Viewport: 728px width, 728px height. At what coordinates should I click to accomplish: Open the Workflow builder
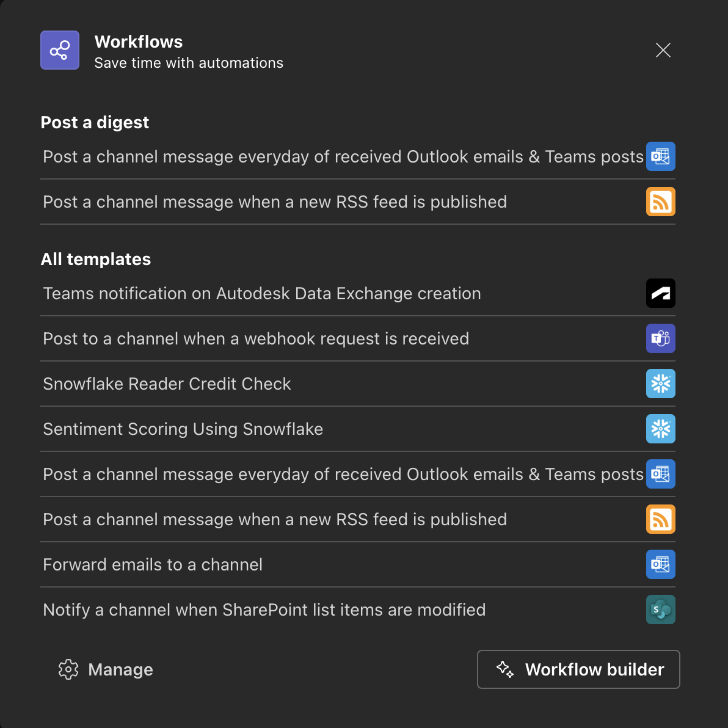pyautogui.click(x=578, y=669)
